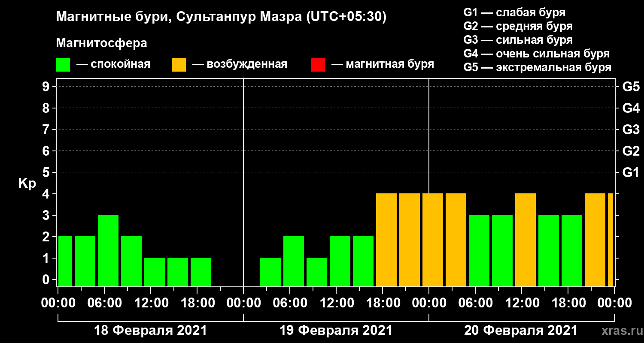This screenshot has height=343, width=644.
Task: Click the 'G5' label on the right axis
Action: coord(631,87)
